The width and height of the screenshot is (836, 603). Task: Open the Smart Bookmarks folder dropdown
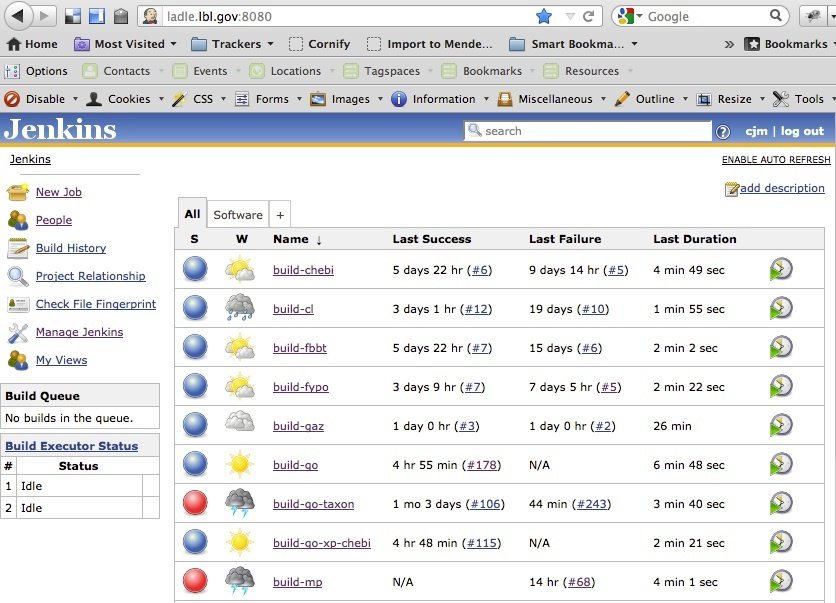click(x=573, y=44)
